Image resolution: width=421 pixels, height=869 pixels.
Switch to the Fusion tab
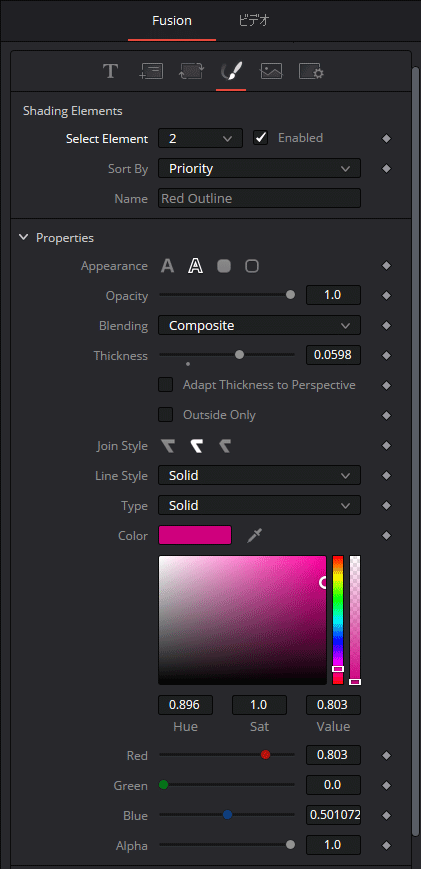[x=172, y=21]
